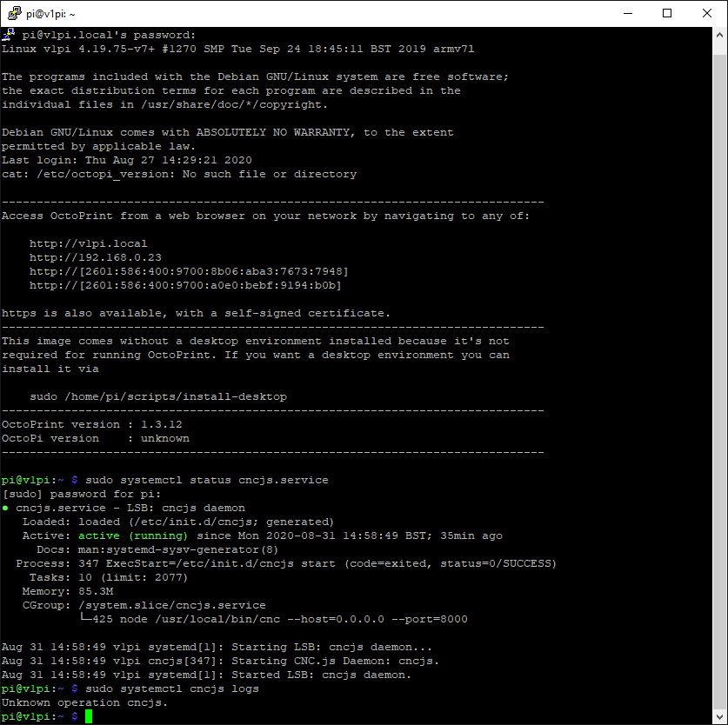
Task: Close the pi@v1pi terminal window
Action: pyautogui.click(x=706, y=13)
